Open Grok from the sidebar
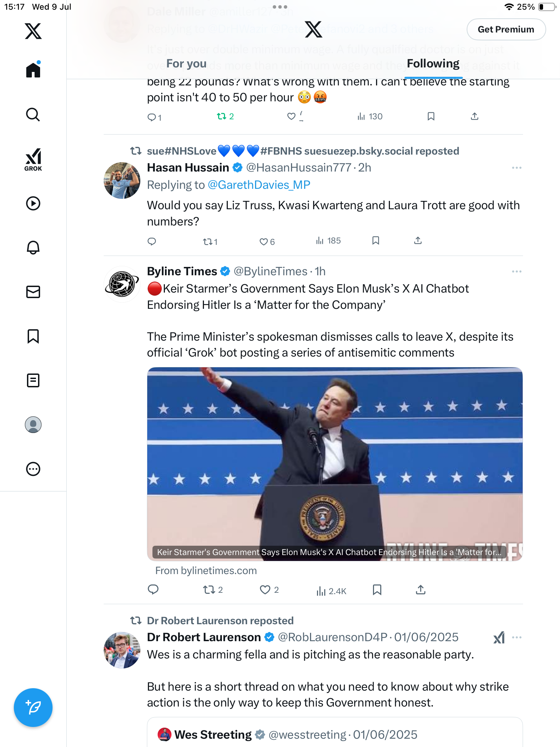This screenshot has width=560, height=747. pos(33,160)
